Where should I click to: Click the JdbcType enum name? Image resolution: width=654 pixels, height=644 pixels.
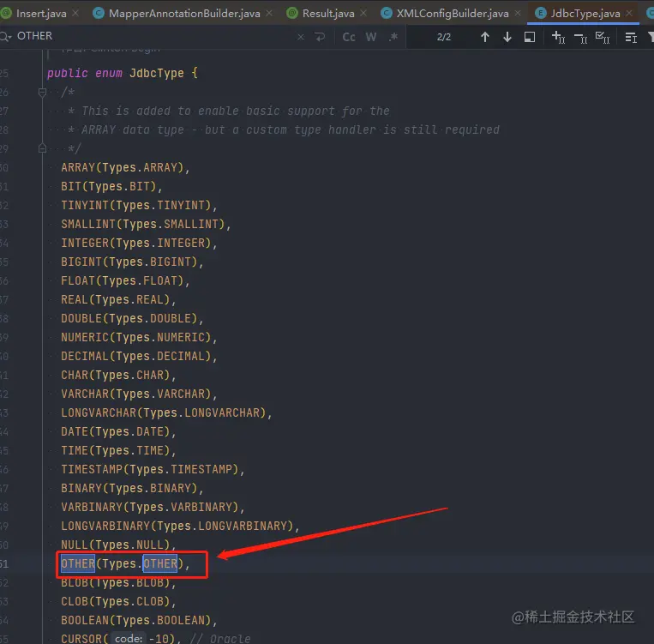coord(156,73)
